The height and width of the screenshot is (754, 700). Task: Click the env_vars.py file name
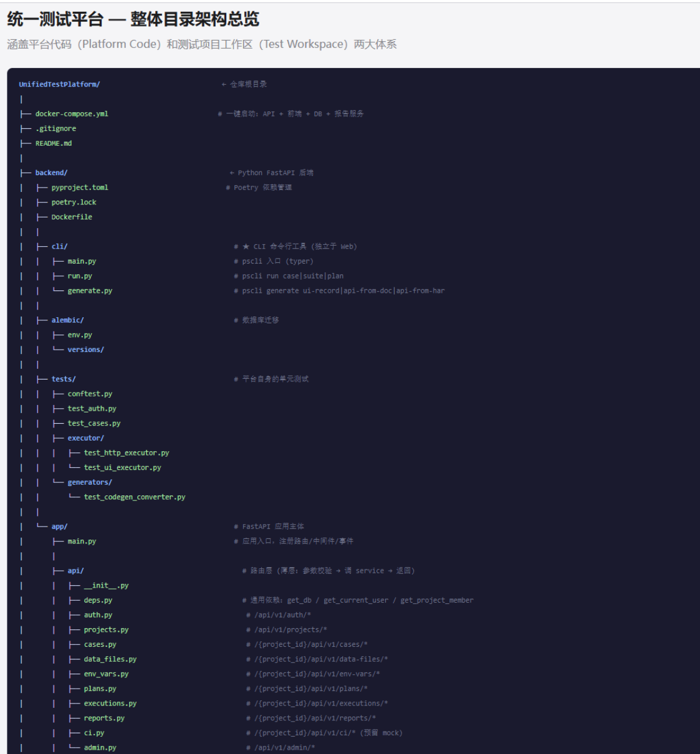[x=106, y=674]
